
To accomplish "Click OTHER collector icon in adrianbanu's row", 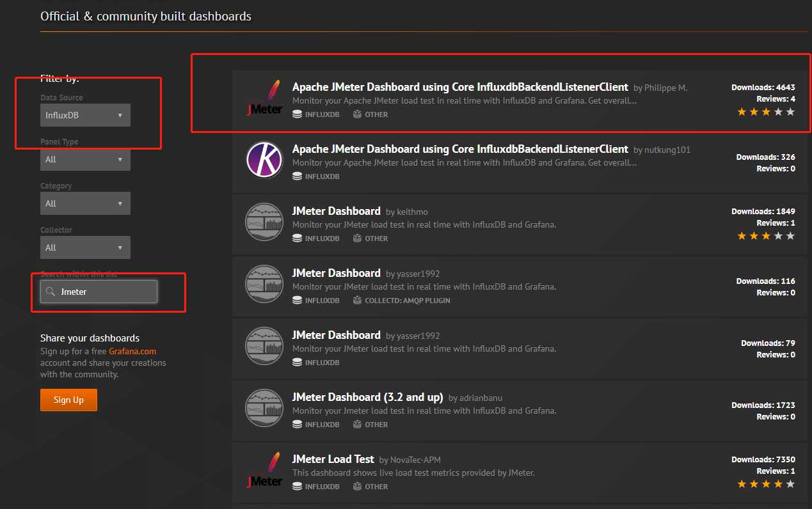I will (357, 425).
